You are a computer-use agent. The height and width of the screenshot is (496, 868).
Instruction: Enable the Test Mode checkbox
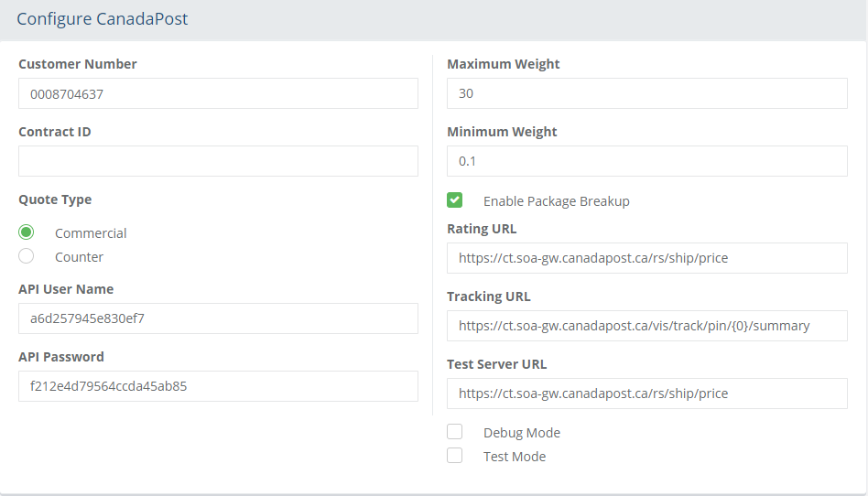454,455
